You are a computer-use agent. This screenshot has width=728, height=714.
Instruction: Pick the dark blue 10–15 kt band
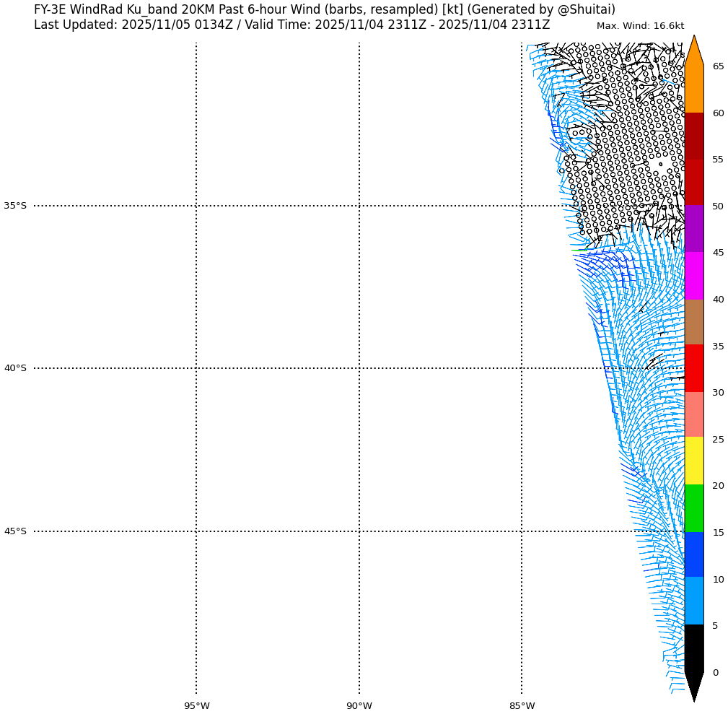click(x=693, y=554)
